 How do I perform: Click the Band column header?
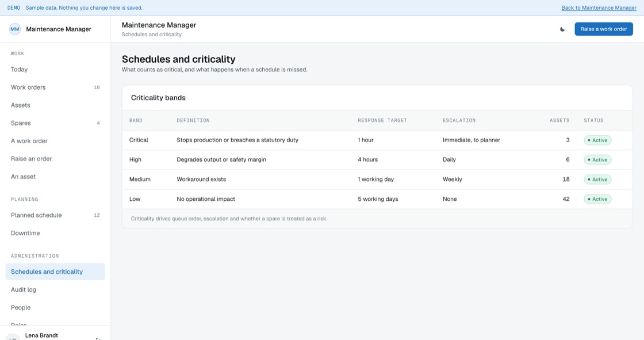[x=136, y=120]
